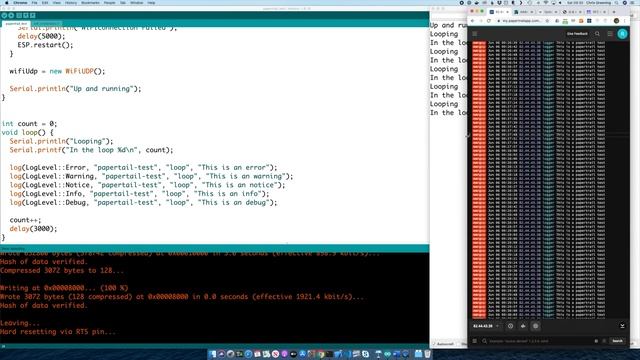
Task: Click teal Papertrail account avatar
Action: click(622, 34)
